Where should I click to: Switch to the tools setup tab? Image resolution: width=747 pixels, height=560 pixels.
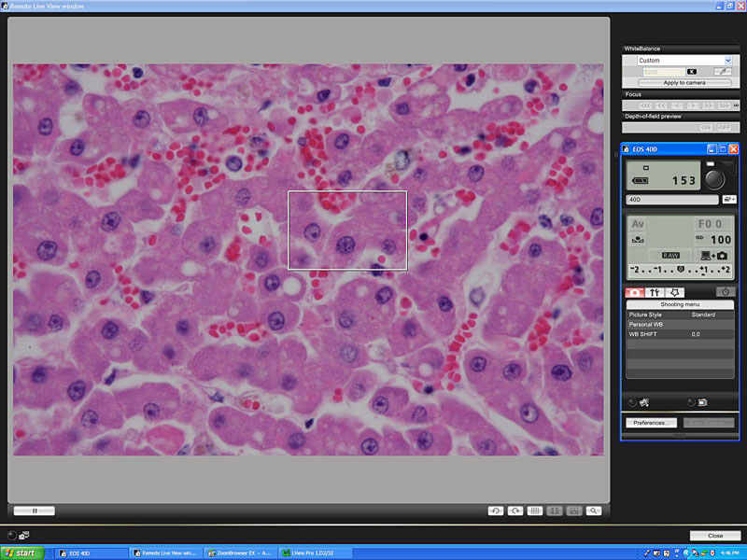(655, 292)
